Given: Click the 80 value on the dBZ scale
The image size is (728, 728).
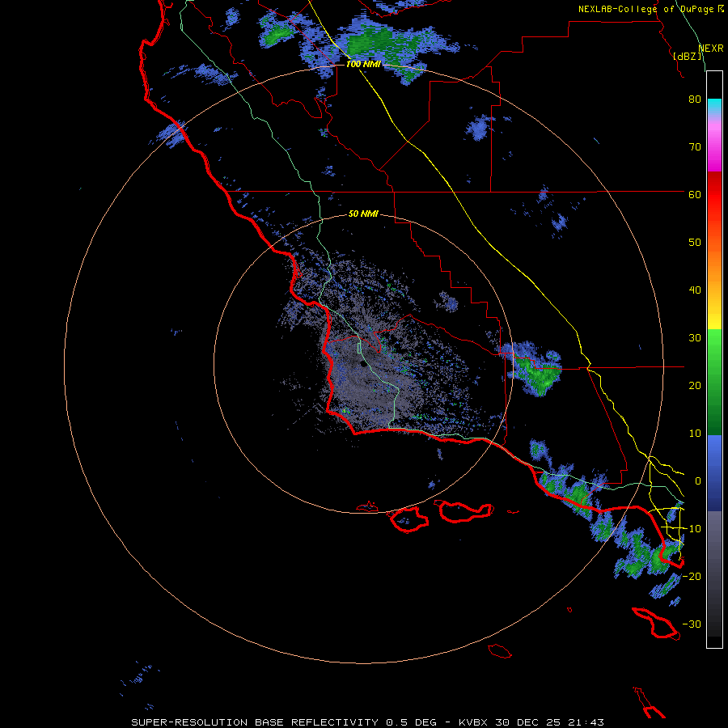Looking at the screenshot, I should 695,99.
